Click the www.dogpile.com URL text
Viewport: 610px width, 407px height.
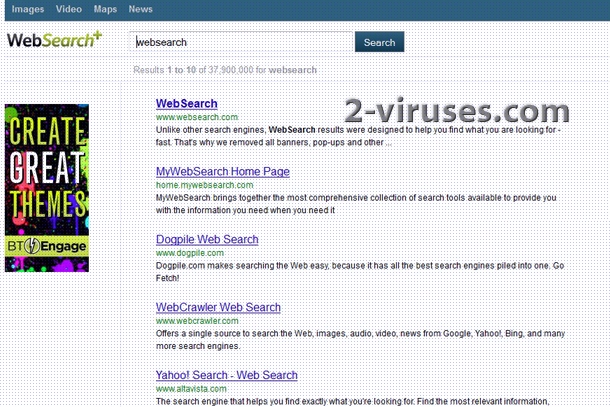click(190, 253)
